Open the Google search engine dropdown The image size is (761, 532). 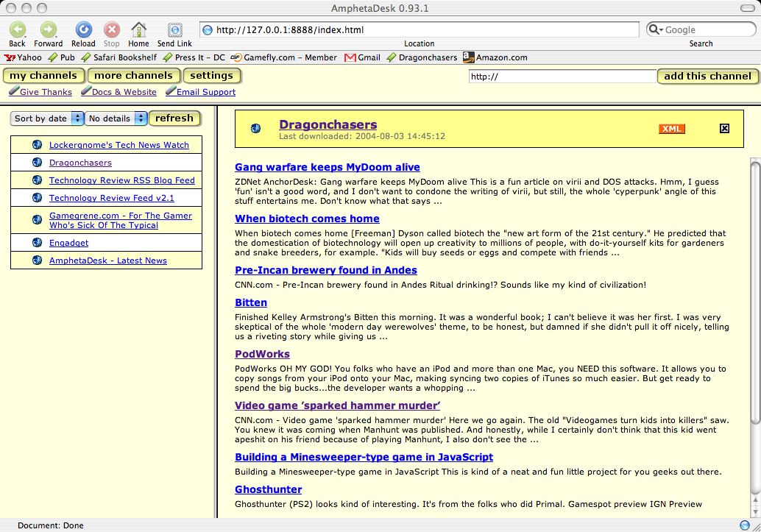point(655,29)
